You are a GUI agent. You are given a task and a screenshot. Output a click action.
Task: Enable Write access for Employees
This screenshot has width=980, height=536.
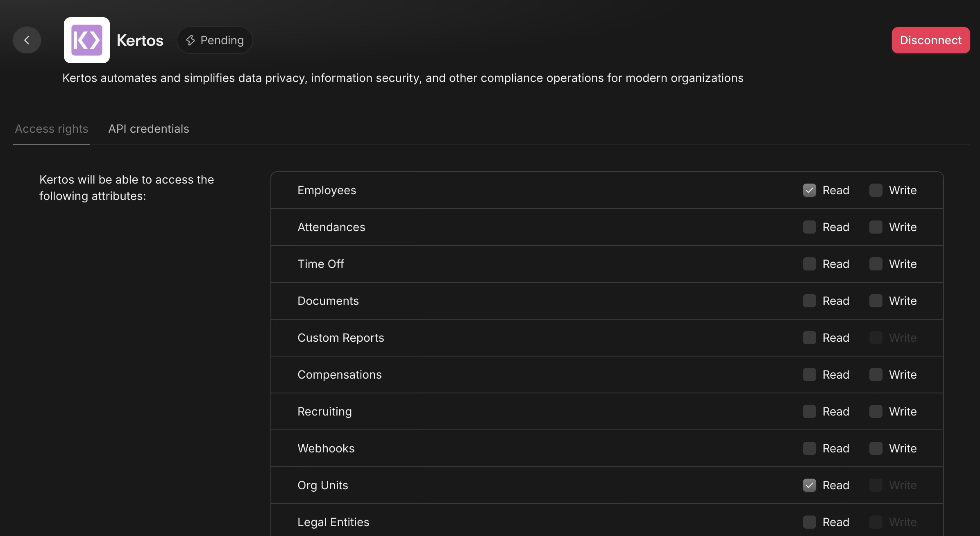[x=876, y=190]
